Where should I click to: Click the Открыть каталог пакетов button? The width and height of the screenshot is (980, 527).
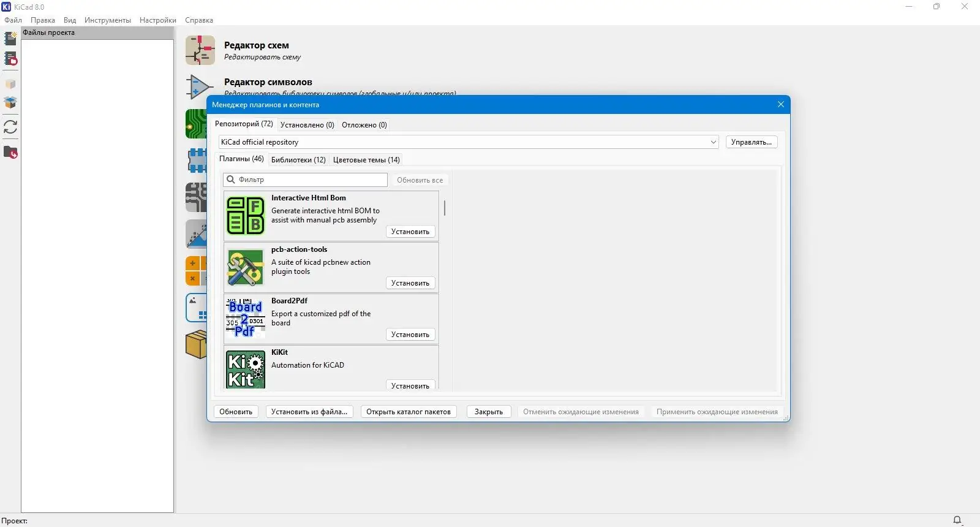coord(409,412)
